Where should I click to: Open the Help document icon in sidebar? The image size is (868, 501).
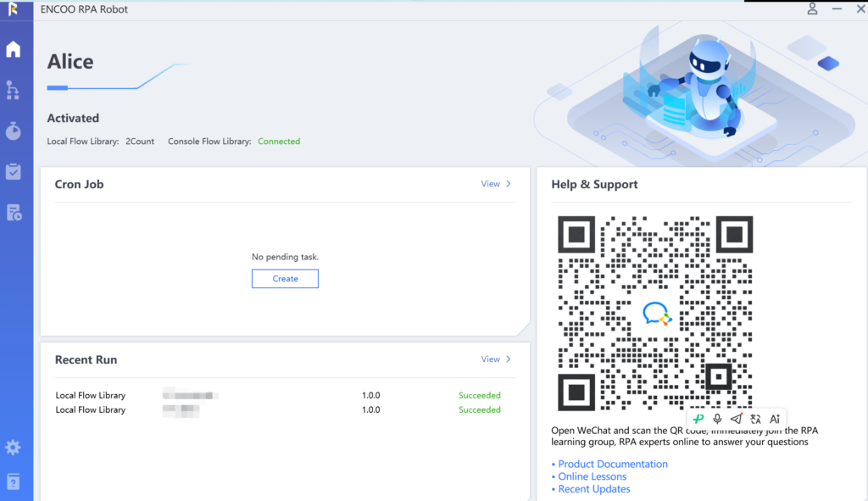[x=14, y=482]
